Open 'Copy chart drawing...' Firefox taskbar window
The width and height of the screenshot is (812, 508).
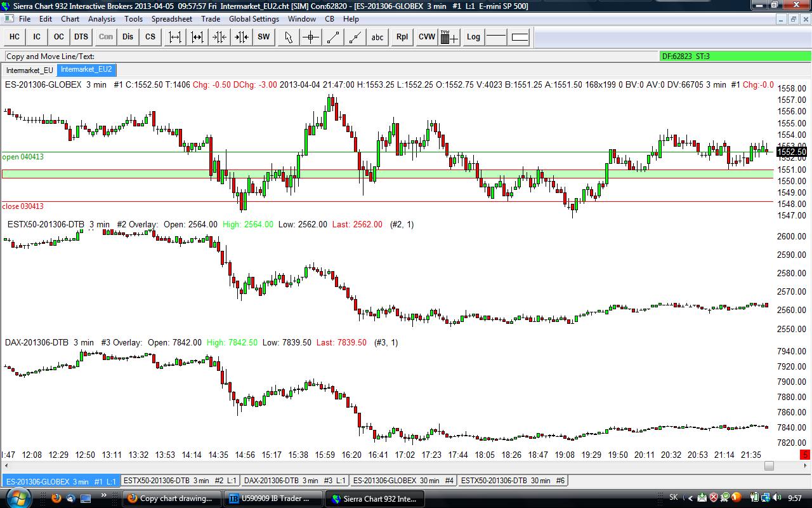pos(172,498)
